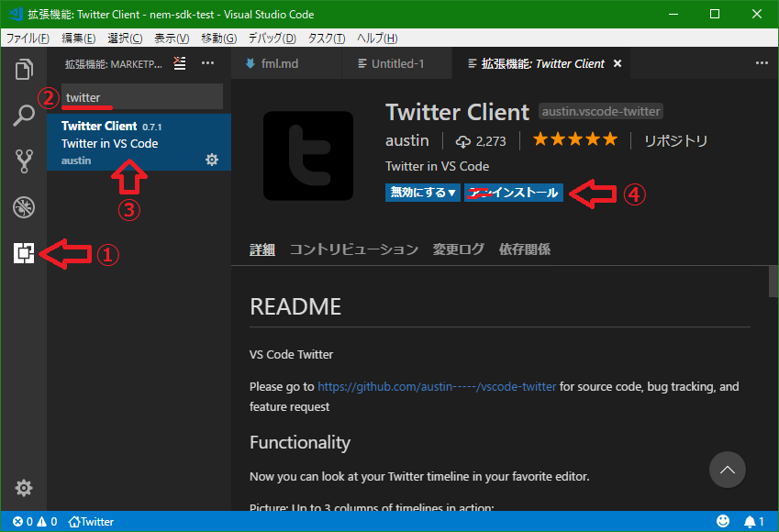Open the ヘルプ(H) menu
779x532 pixels.
click(x=377, y=39)
